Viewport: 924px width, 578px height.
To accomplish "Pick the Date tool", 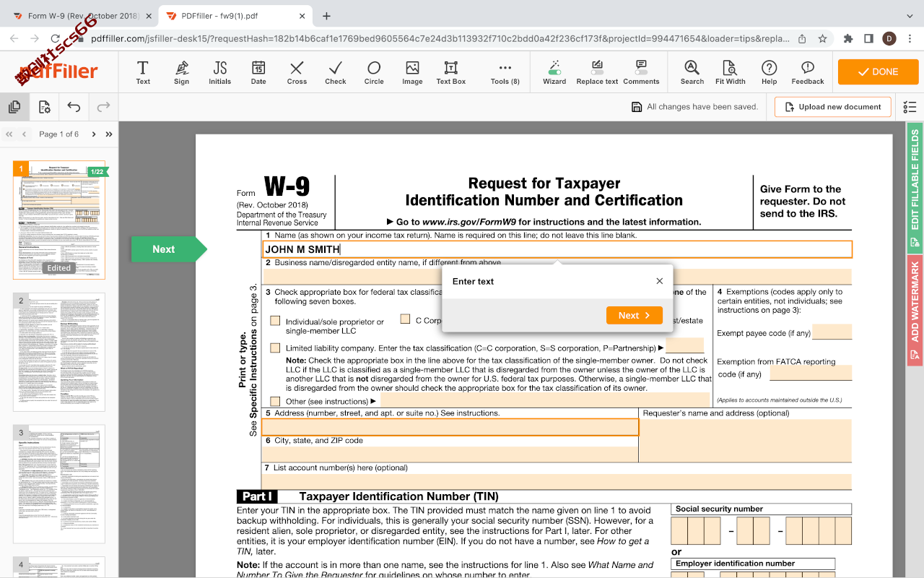I will pyautogui.click(x=258, y=72).
